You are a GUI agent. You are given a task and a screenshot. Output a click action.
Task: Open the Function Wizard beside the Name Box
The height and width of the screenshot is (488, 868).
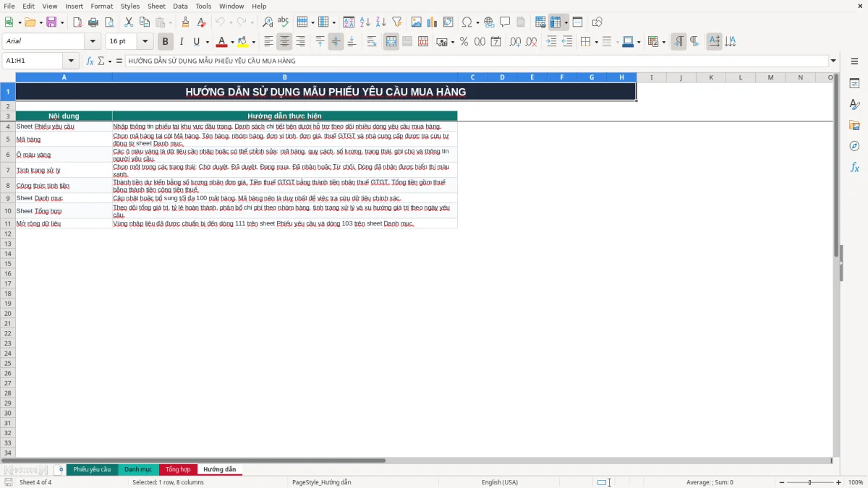click(x=90, y=61)
